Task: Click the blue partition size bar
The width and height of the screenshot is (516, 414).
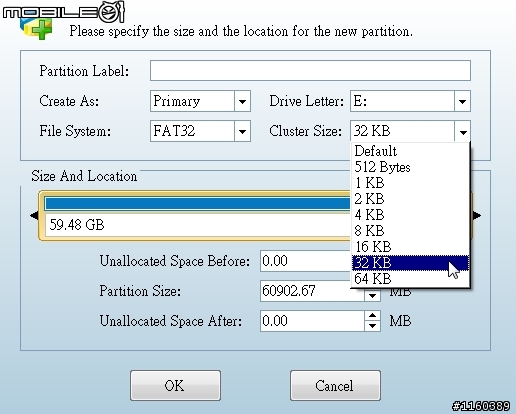Action: point(198,203)
